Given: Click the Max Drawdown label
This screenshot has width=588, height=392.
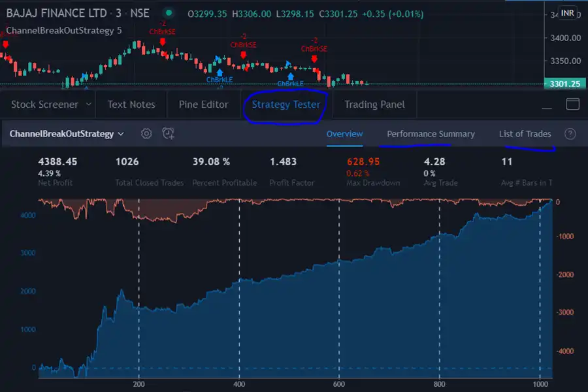Looking at the screenshot, I should [373, 183].
